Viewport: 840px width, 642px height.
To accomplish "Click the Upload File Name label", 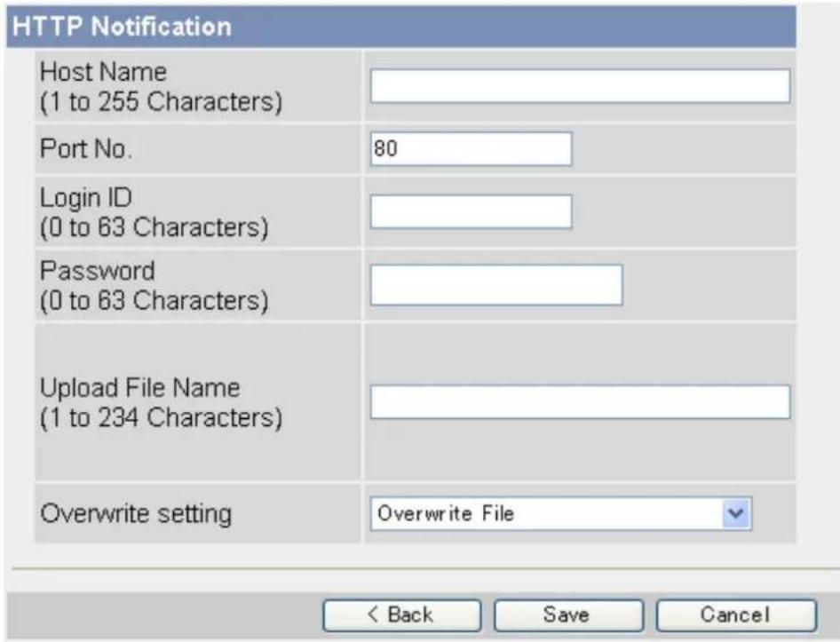I will click(140, 387).
